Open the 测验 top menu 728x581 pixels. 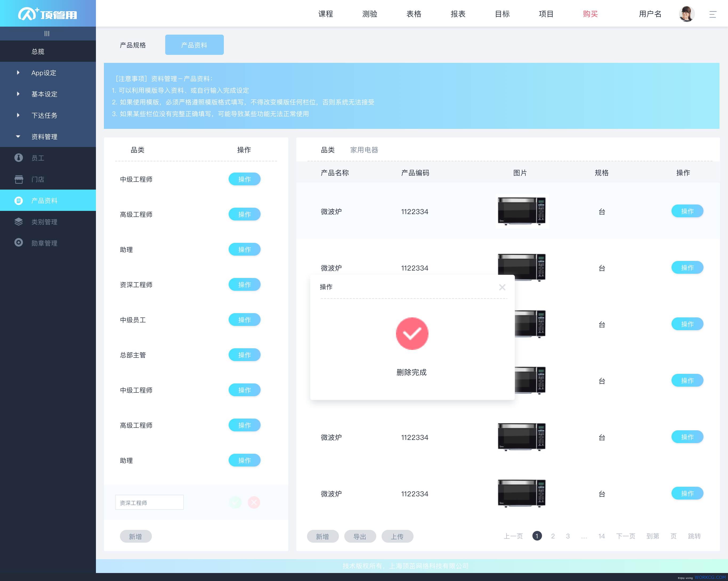pos(370,14)
